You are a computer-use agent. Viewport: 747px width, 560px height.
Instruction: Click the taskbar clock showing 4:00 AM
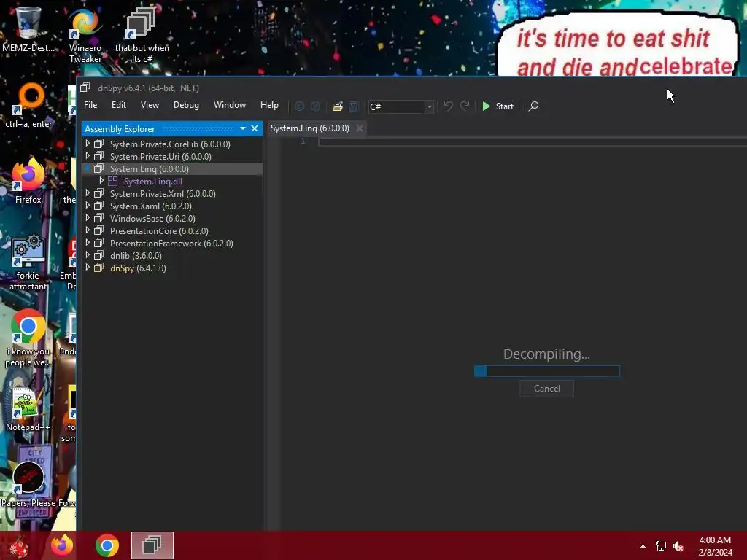coord(715,546)
